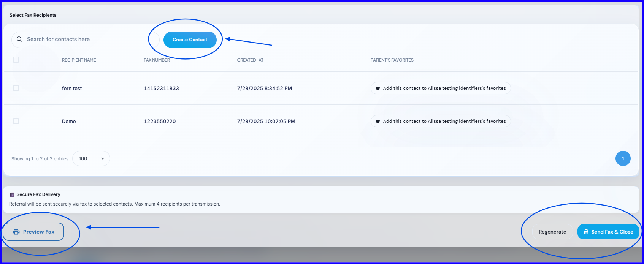Click date 7/28/2025 8:34:52 PM
The height and width of the screenshot is (264, 644).
click(265, 88)
